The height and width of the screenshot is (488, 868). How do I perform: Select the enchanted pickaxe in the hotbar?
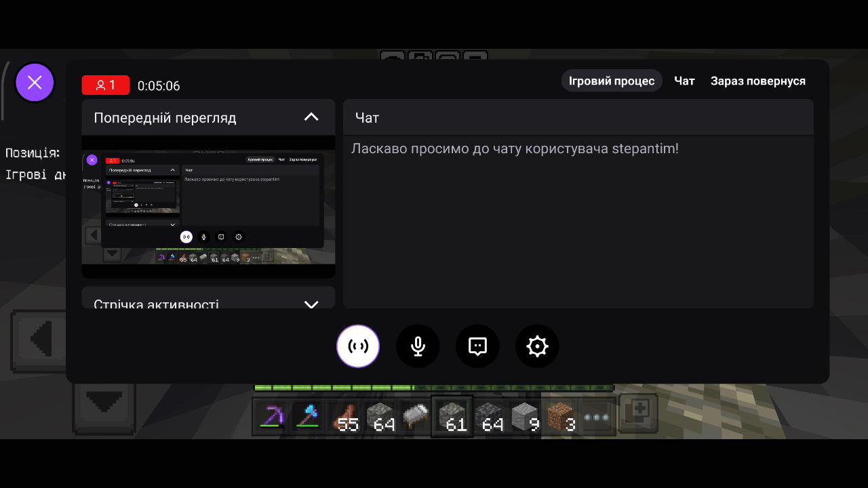point(272,417)
